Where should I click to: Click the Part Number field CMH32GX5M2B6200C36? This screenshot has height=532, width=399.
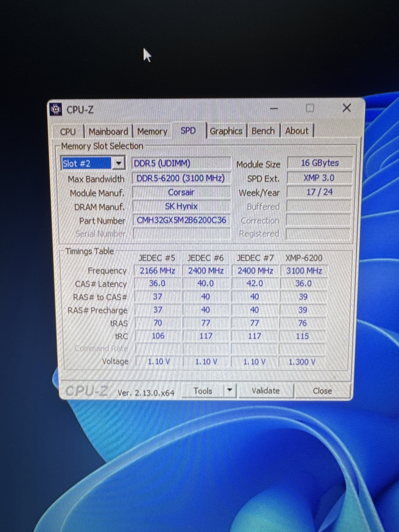181,220
